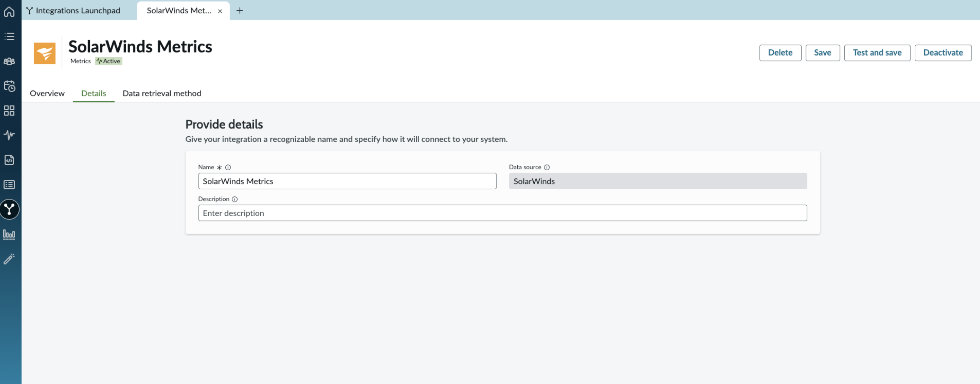This screenshot has width=980, height=384.
Task: Open the bar chart analytics icon
Action: (9, 235)
